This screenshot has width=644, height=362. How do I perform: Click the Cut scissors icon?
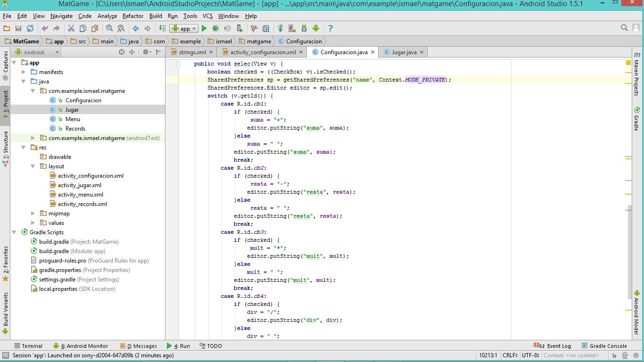pos(71,28)
